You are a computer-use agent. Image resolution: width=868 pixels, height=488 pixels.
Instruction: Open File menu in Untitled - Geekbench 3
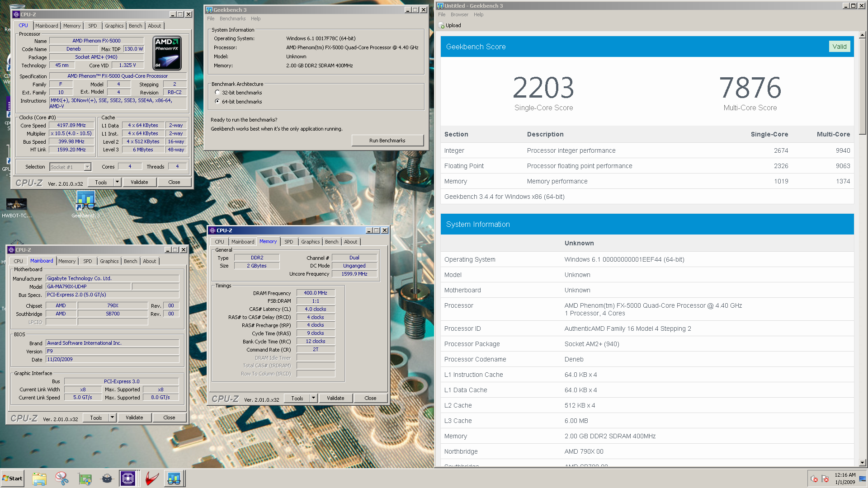[x=442, y=15]
